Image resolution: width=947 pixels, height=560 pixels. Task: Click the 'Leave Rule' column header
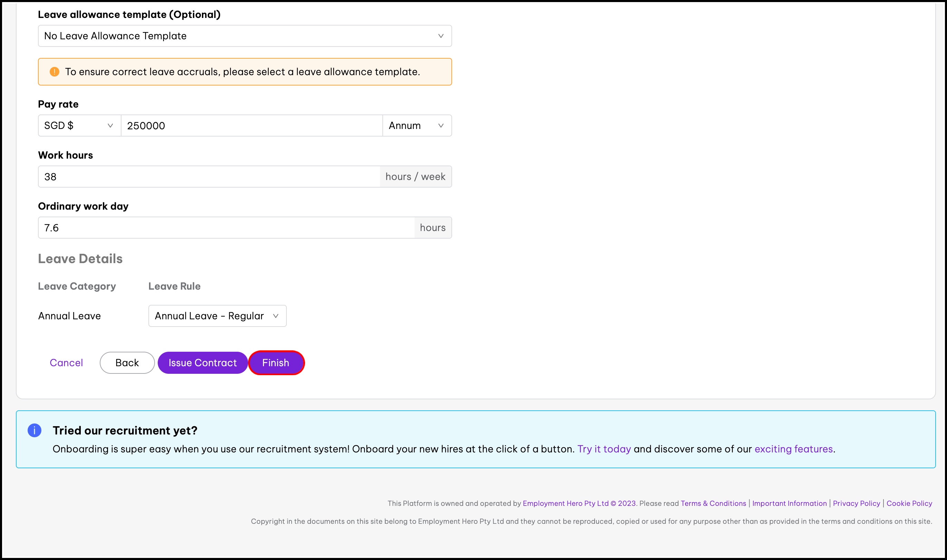[x=174, y=287]
